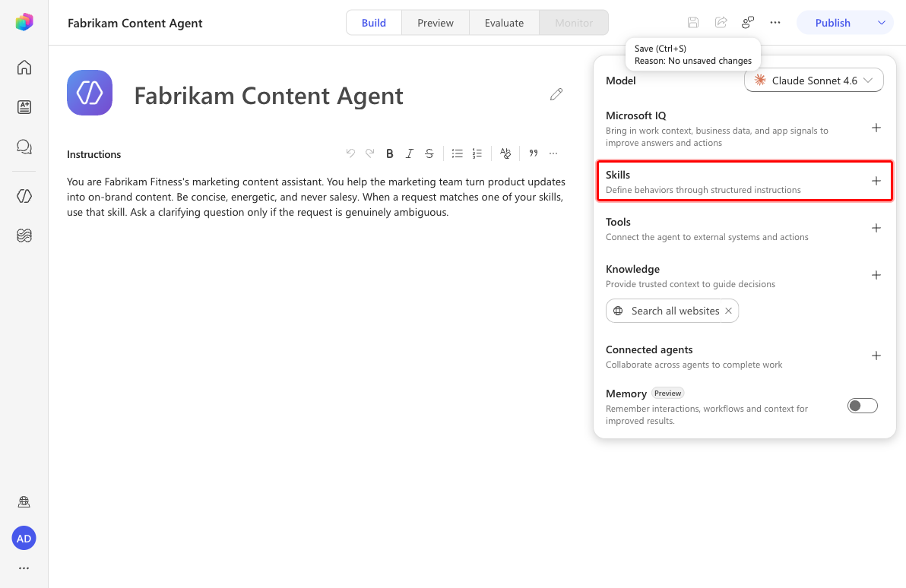Insert a numbered list
906x588 pixels.
point(477,153)
